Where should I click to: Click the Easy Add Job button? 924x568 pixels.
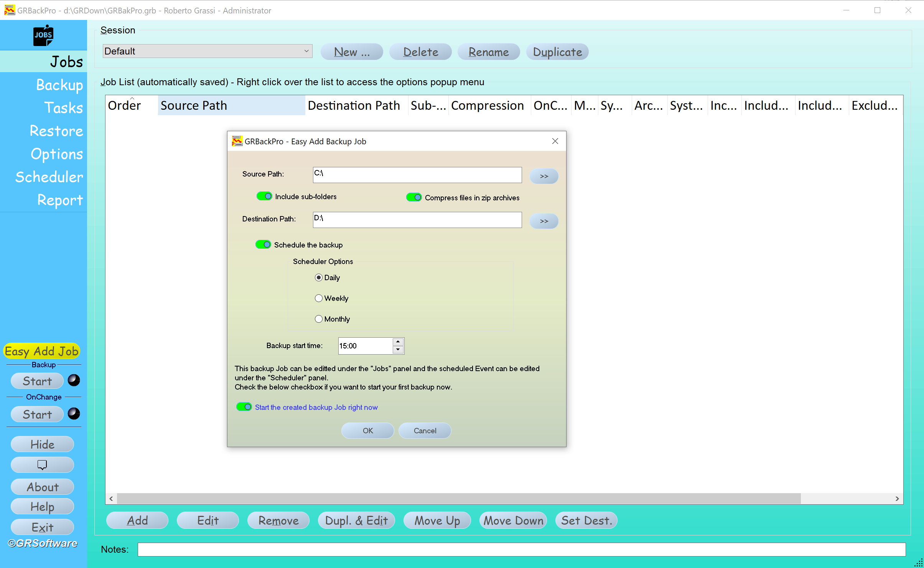(42, 351)
